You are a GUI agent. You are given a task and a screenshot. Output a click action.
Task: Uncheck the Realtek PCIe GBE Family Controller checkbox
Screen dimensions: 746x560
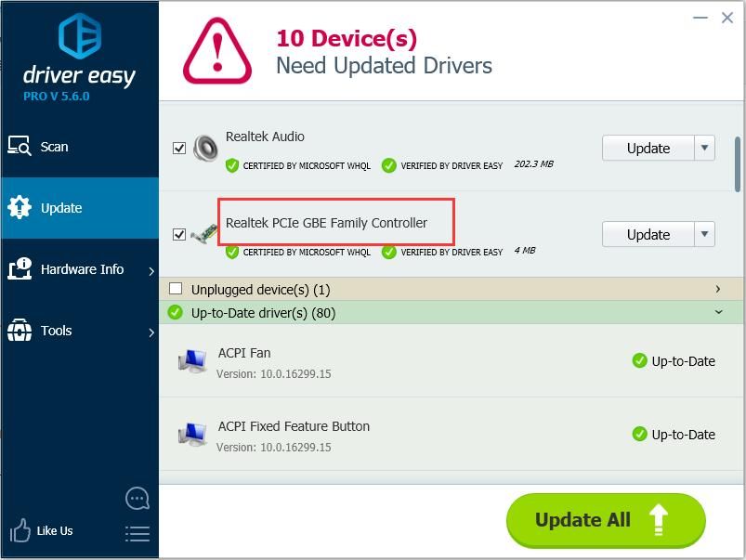tap(179, 235)
